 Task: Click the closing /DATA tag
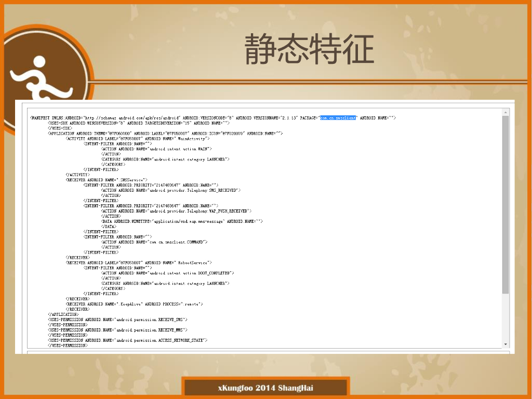109,227
